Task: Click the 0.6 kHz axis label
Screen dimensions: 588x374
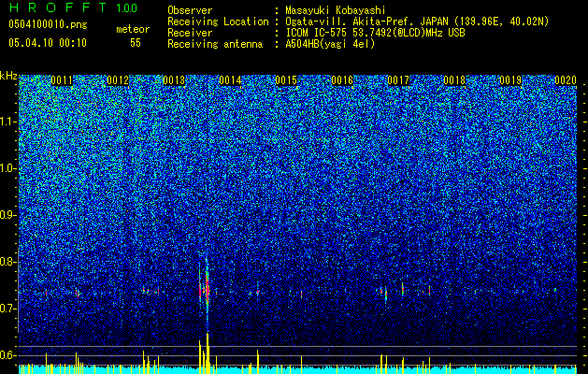Action: (x=7, y=355)
